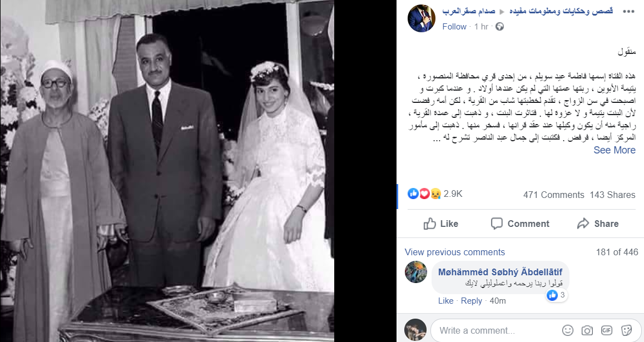This screenshot has height=342, width=644.
Task: Click the reactions emoji cluster showing 2.9K
Action: 424,194
